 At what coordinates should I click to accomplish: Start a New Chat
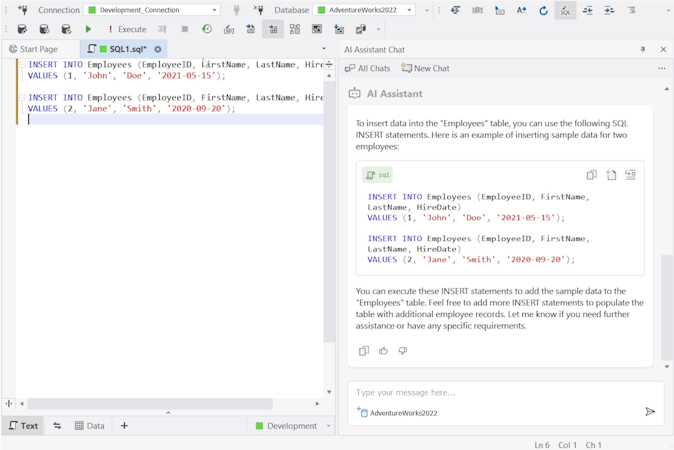click(425, 68)
